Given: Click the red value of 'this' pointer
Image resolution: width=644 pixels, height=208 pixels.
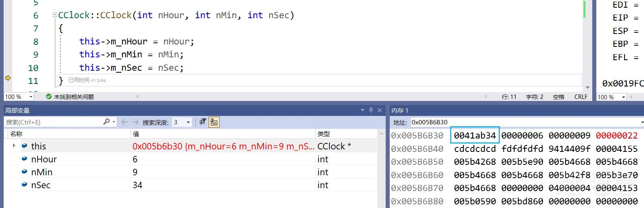Looking at the screenshot, I should click(x=223, y=146).
